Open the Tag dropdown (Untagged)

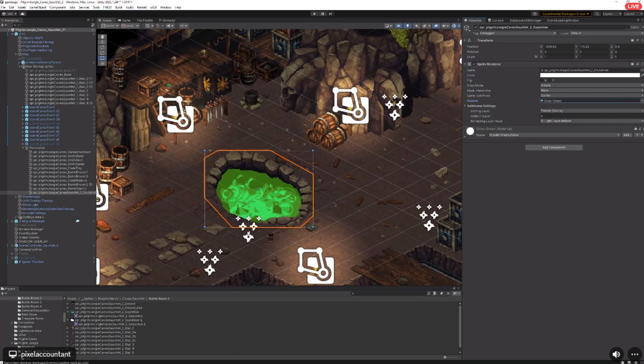pos(518,33)
